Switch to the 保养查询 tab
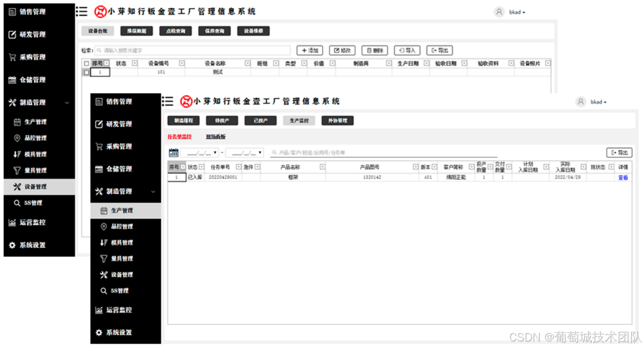 [x=215, y=31]
